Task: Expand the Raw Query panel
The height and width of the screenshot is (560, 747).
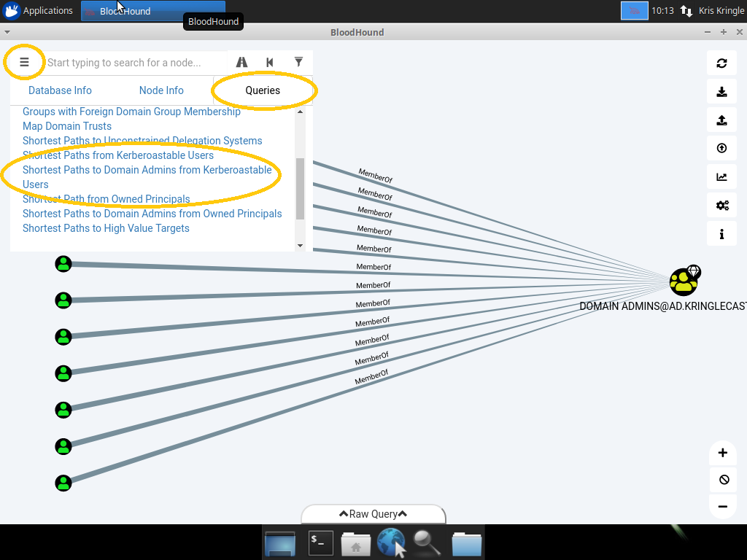Action: [x=373, y=514]
